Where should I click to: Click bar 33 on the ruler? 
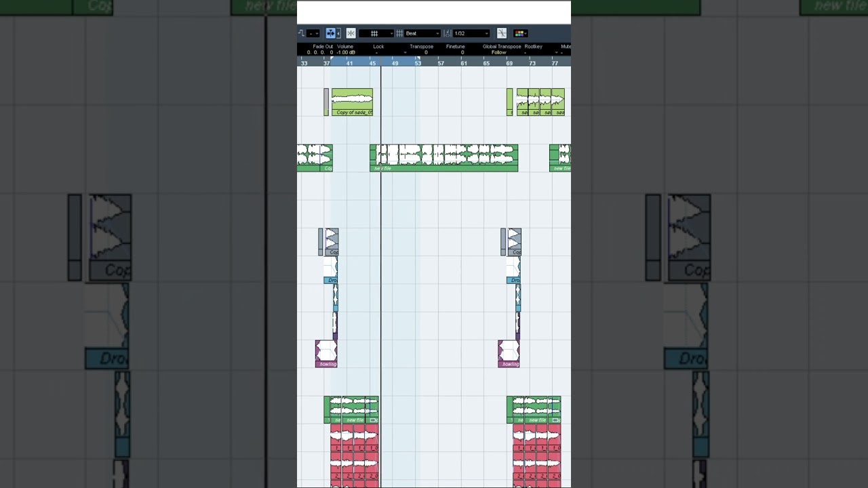click(x=304, y=63)
